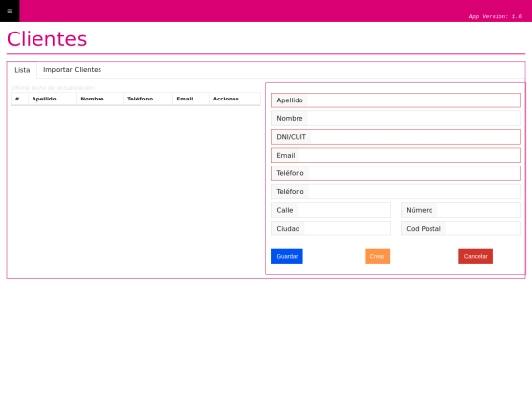Click the # column header
532x399 pixels.
click(20, 99)
